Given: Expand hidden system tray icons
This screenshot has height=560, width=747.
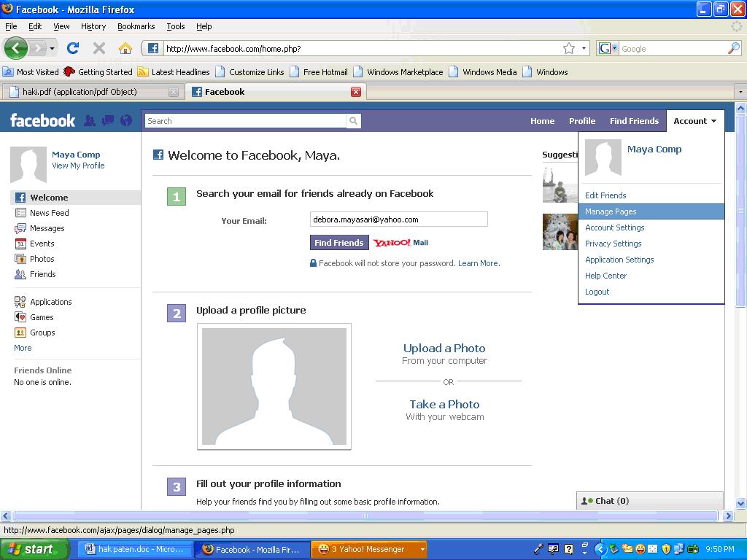Looking at the screenshot, I should tap(601, 549).
